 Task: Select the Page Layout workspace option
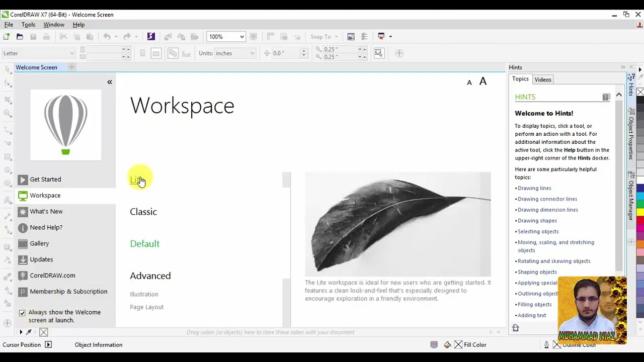pos(146,307)
